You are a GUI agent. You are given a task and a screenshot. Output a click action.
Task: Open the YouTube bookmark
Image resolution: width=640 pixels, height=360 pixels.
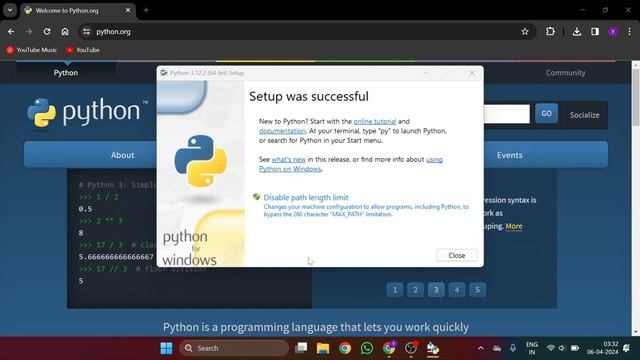[83, 50]
